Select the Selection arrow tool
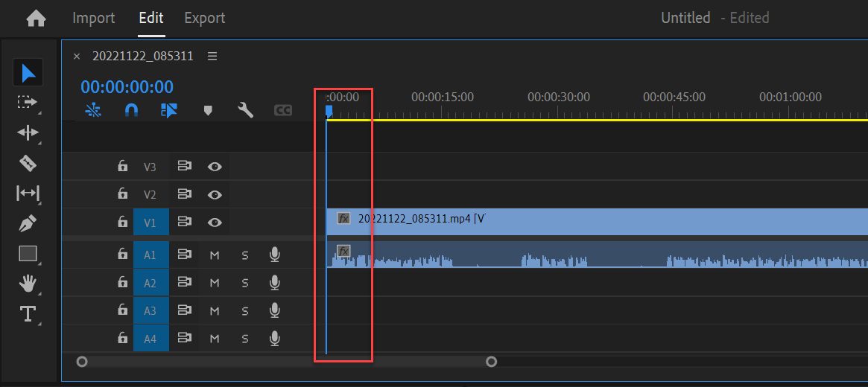 [x=28, y=73]
